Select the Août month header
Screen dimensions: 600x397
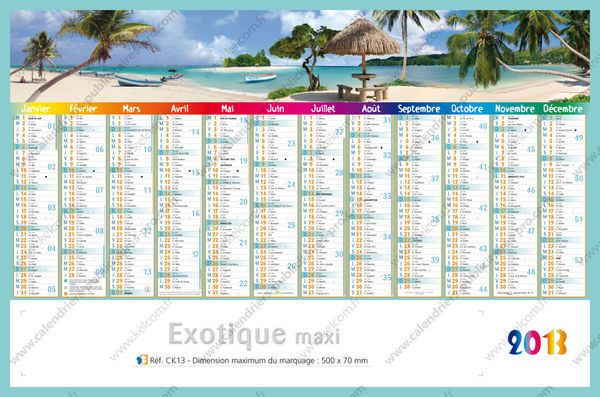[371, 109]
